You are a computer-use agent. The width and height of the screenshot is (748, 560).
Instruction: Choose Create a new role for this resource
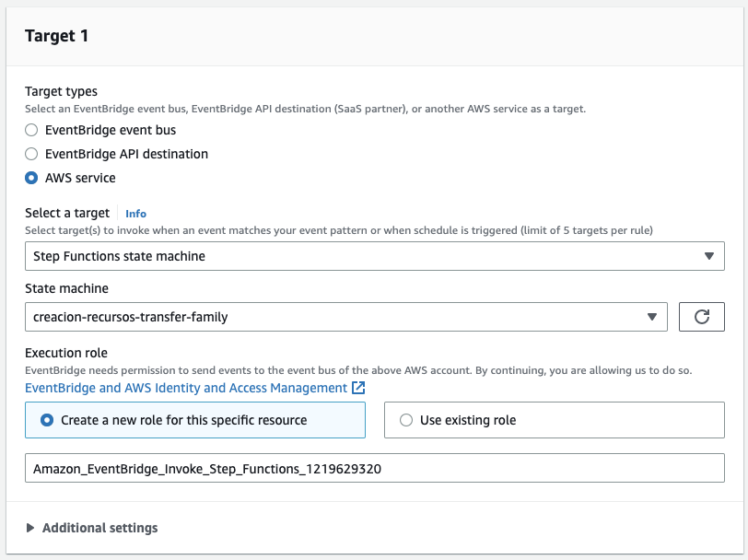(49, 420)
